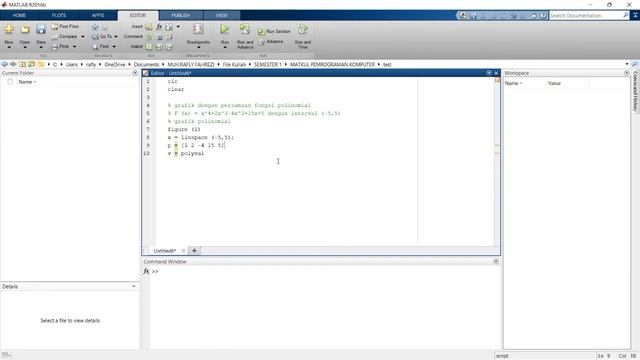Search the current folder magnifier icon

click(x=635, y=64)
